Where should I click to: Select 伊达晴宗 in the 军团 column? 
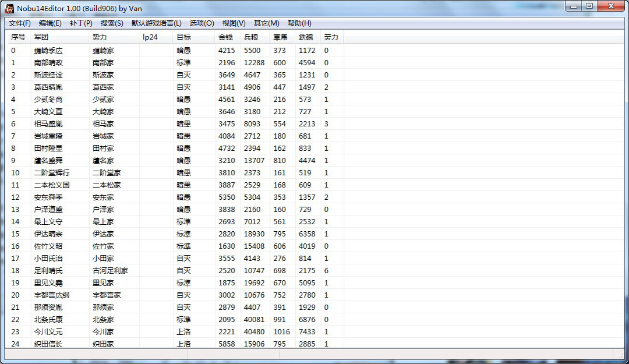[x=48, y=234]
